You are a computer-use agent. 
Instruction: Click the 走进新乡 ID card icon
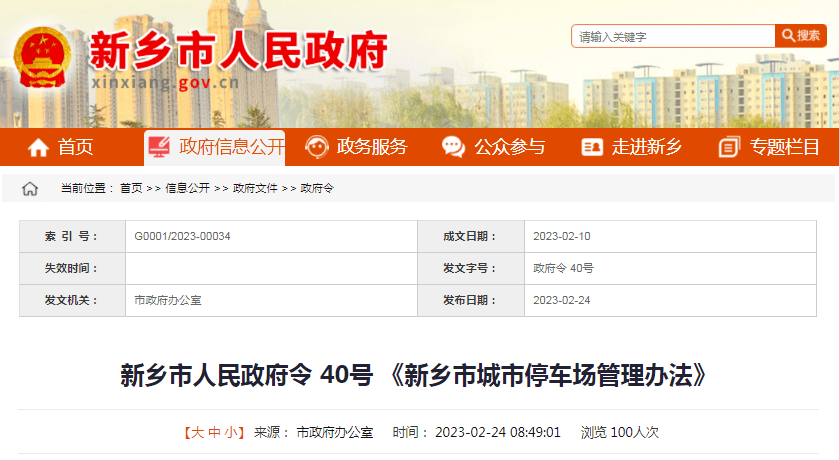[592, 147]
